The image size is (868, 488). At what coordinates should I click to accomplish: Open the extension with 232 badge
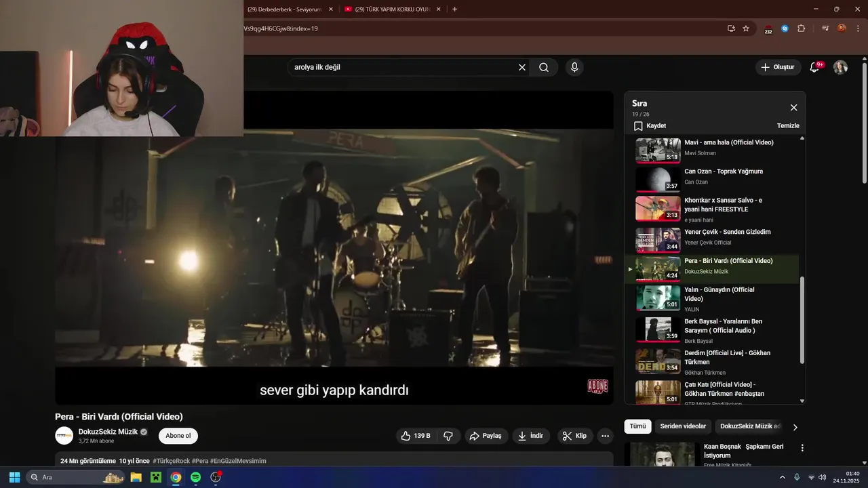(x=768, y=29)
